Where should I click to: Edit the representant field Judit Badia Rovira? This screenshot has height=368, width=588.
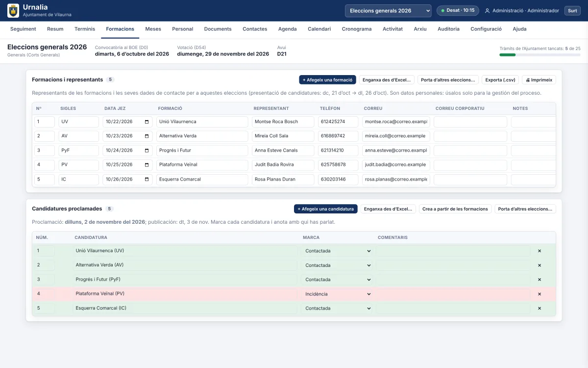click(283, 165)
